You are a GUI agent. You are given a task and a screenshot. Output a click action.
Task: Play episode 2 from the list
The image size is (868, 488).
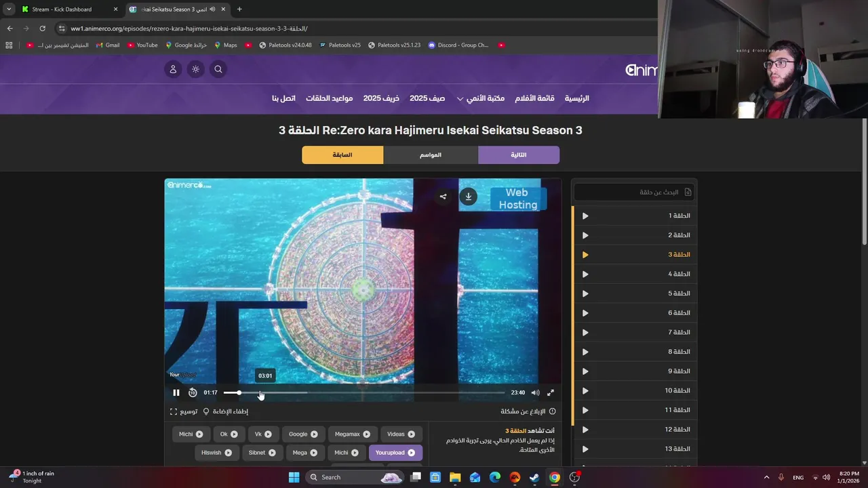coord(585,235)
